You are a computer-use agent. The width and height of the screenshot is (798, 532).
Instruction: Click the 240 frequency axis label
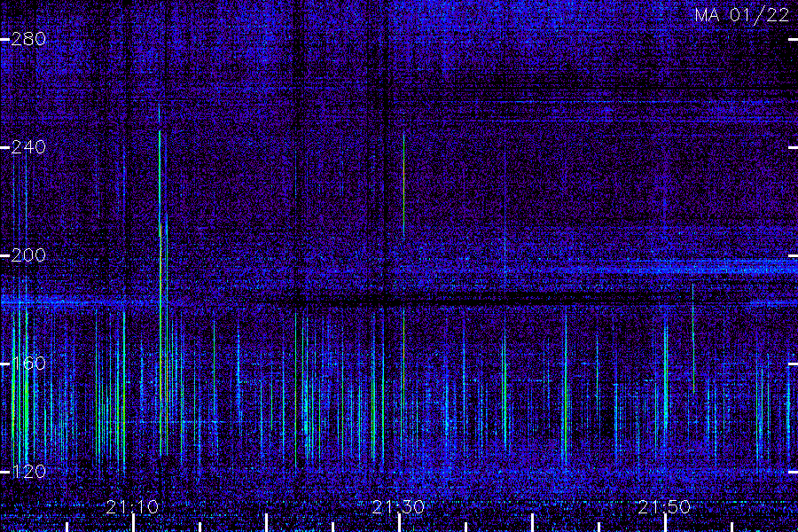tap(28, 148)
